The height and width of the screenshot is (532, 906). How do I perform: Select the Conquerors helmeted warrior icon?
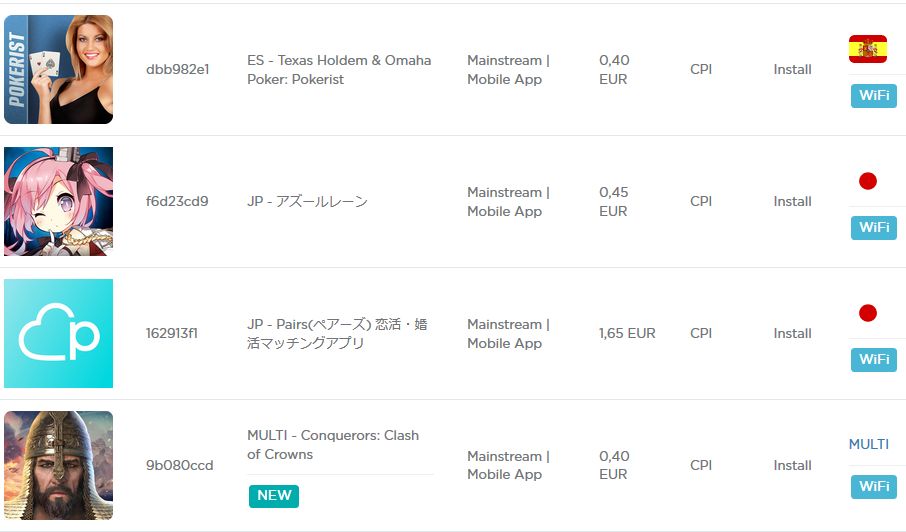pyautogui.click(x=58, y=465)
